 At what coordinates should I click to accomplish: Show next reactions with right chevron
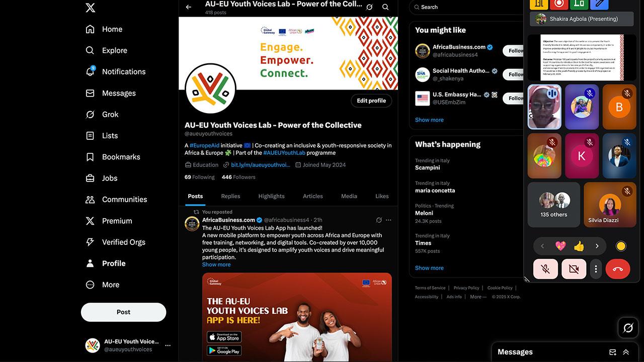(x=597, y=246)
